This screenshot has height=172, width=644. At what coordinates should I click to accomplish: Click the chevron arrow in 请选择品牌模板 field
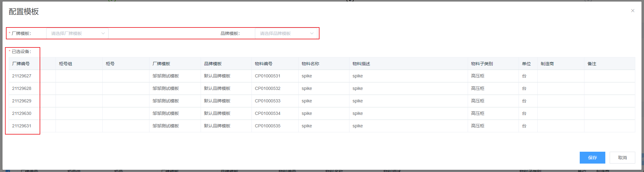pos(312,33)
